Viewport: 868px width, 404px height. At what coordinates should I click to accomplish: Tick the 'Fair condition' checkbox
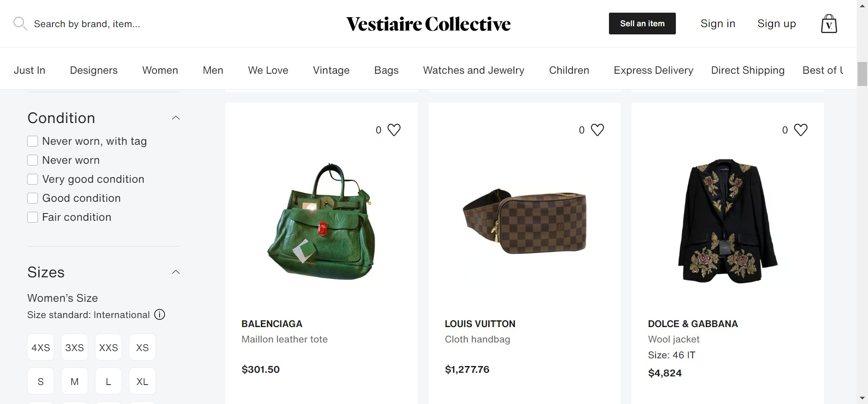(x=33, y=217)
